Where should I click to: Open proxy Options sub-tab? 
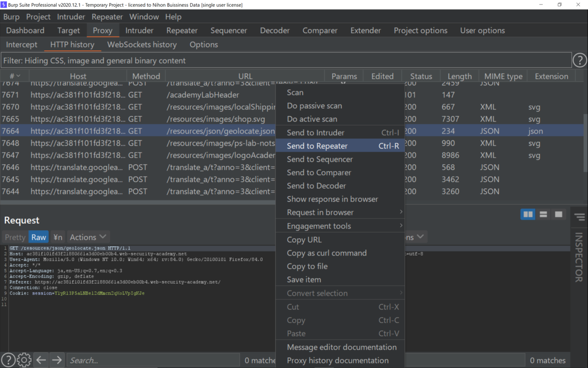click(203, 44)
